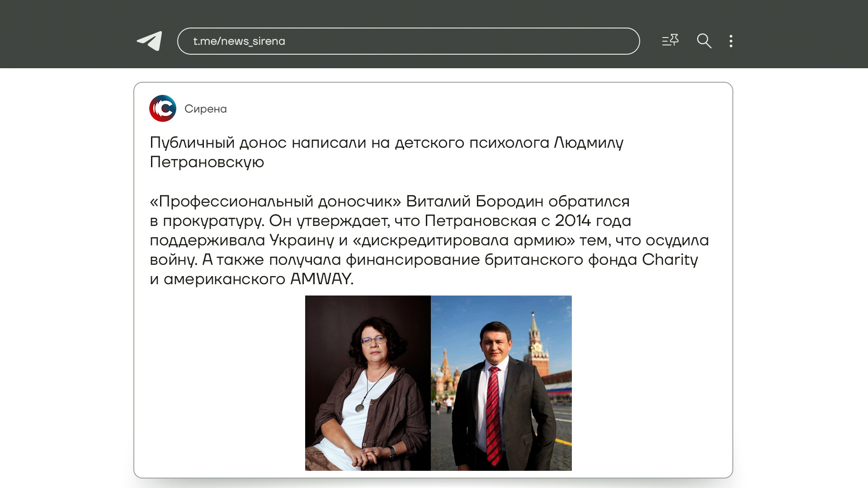Image resolution: width=868 pixels, height=488 pixels.
Task: Click the name Виталий Бородин in the text
Action: coord(474,201)
